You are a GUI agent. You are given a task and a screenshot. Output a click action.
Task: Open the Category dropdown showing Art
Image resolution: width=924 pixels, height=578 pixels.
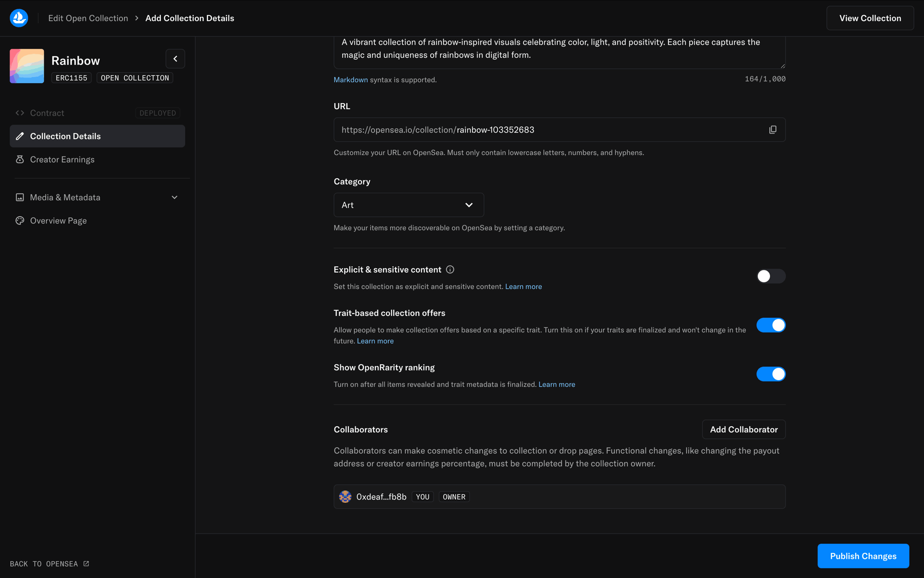click(409, 205)
